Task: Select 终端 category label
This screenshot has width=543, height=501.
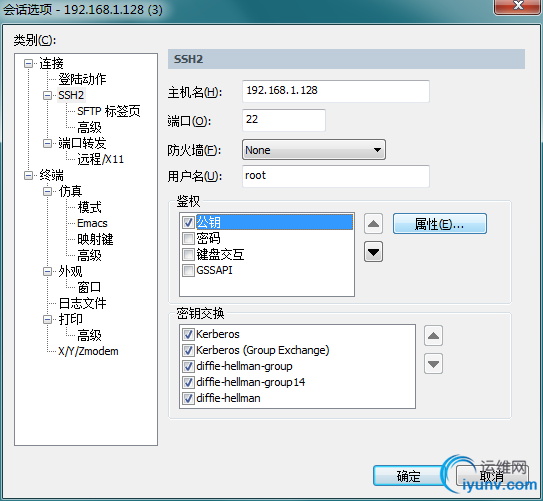Action: tap(51, 175)
